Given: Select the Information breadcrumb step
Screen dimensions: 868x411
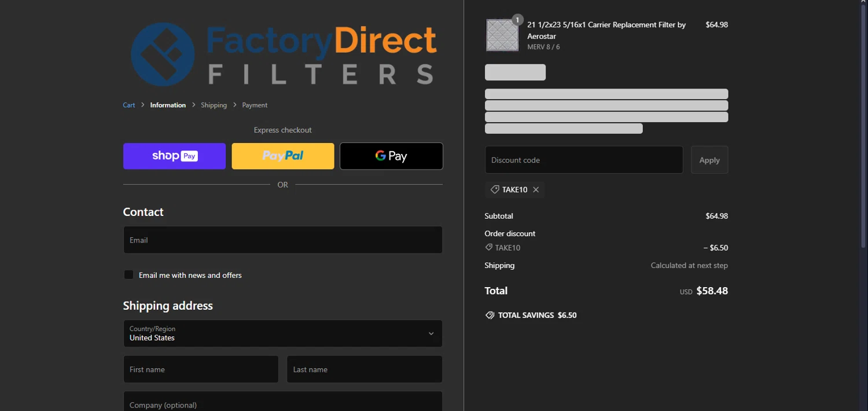Looking at the screenshot, I should coord(168,105).
